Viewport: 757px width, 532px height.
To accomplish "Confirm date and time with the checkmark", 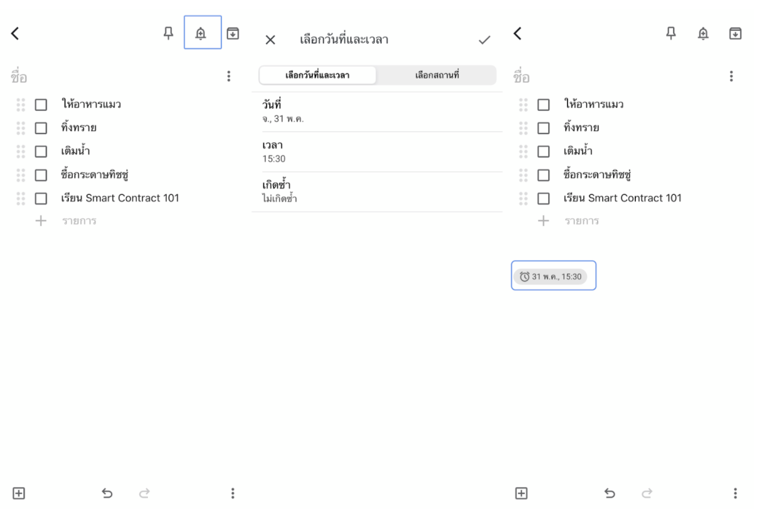I will (x=484, y=40).
